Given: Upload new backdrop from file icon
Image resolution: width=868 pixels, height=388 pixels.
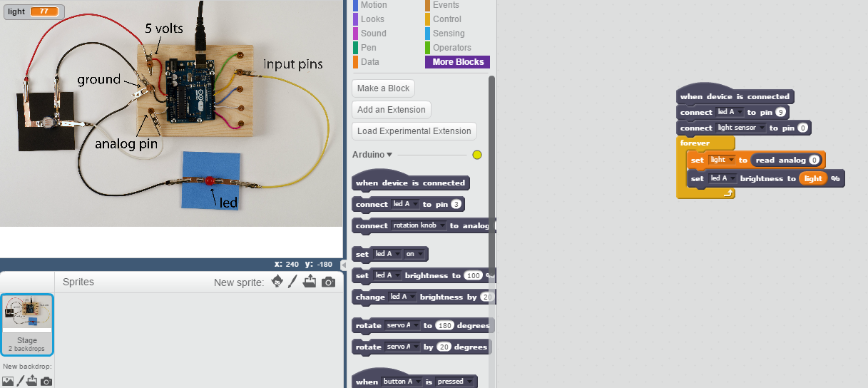Looking at the screenshot, I should (x=33, y=382).
